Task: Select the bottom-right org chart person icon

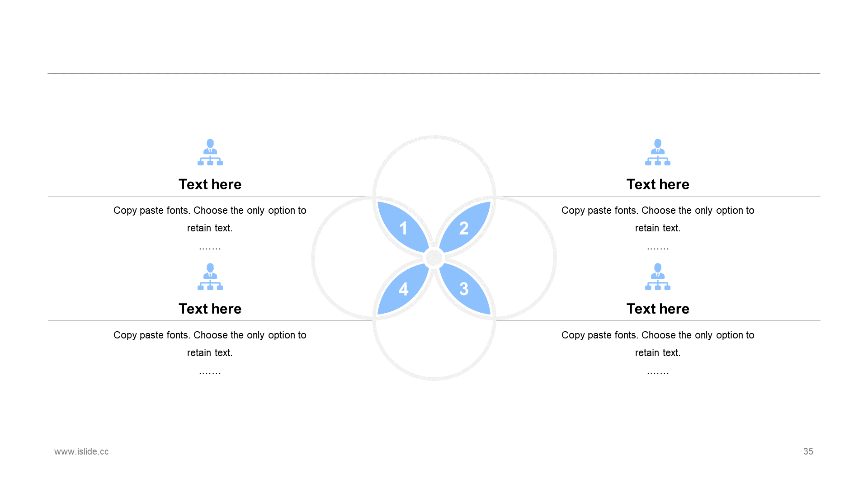Action: click(x=658, y=277)
